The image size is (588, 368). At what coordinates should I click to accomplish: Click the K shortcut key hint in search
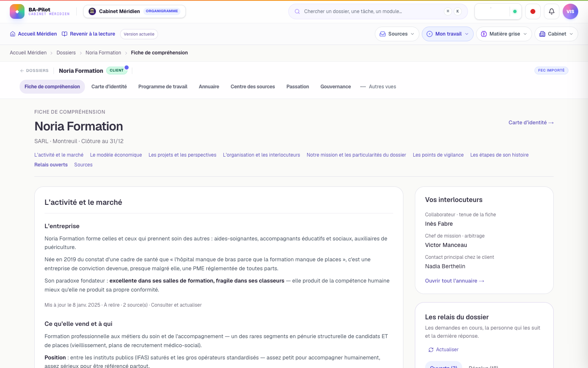tap(458, 11)
